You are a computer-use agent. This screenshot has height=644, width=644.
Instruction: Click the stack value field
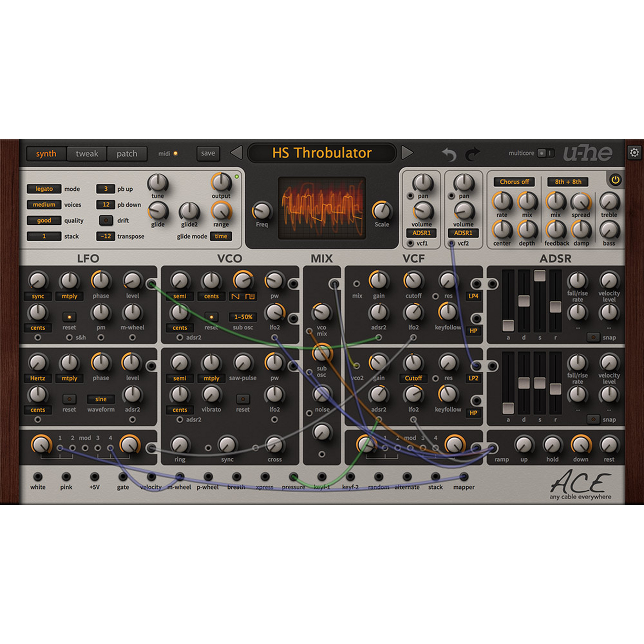tap(44, 236)
